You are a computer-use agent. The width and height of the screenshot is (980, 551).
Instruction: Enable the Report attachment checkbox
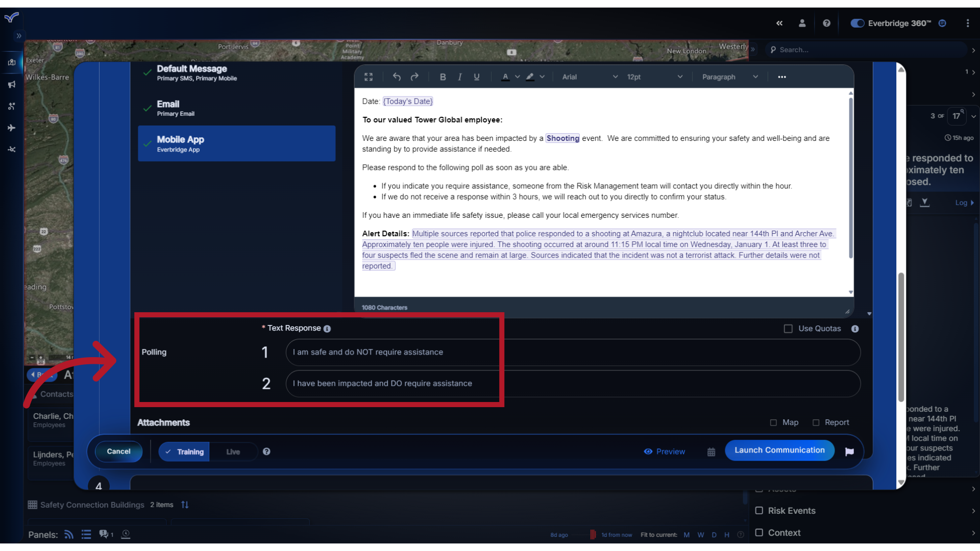click(x=816, y=422)
